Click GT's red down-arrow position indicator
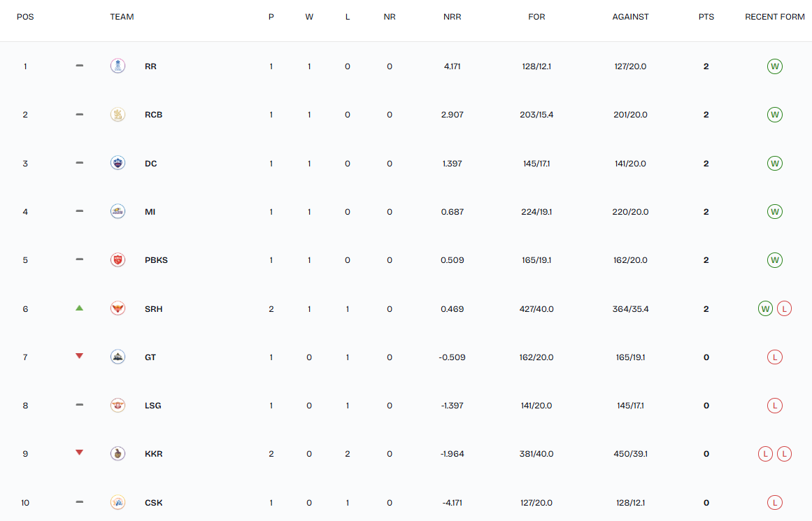This screenshot has height=521, width=812. pyautogui.click(x=79, y=356)
